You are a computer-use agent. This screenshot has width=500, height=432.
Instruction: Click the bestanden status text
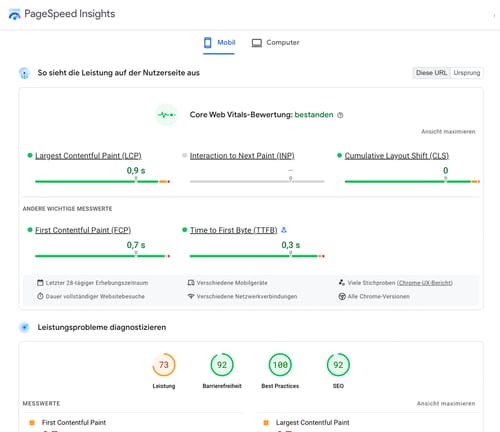314,115
